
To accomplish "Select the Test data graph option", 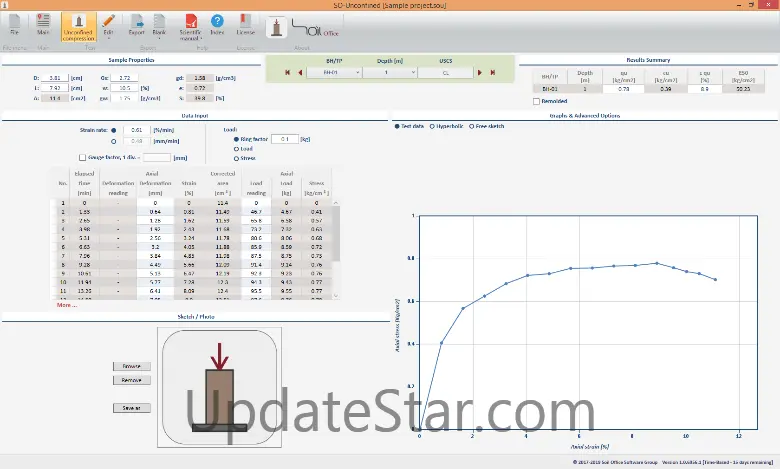I will coord(397,126).
